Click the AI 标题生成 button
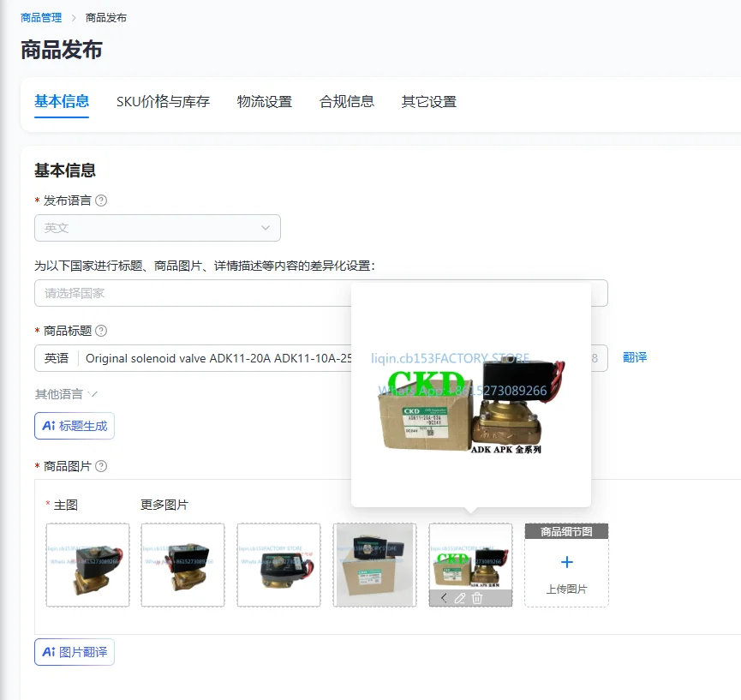The width and height of the screenshot is (741, 700). [75, 426]
